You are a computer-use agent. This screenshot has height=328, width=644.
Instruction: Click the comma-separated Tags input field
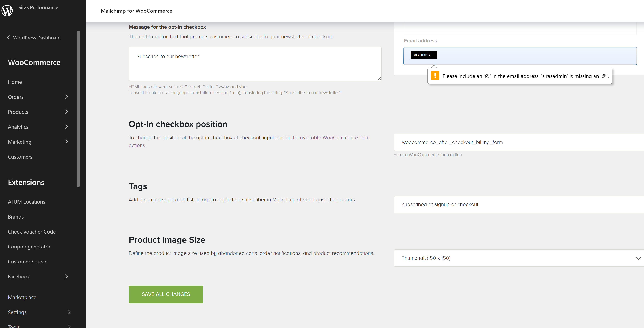[x=515, y=204]
